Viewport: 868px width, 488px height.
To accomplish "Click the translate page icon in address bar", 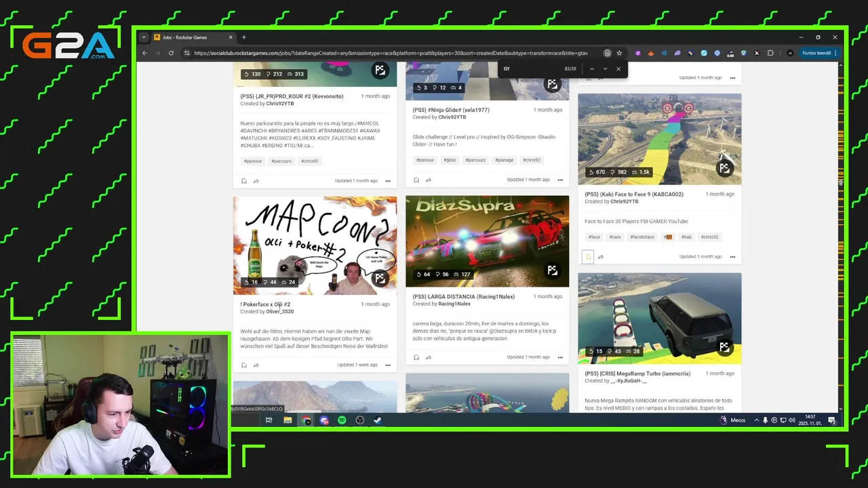I will coord(607,53).
